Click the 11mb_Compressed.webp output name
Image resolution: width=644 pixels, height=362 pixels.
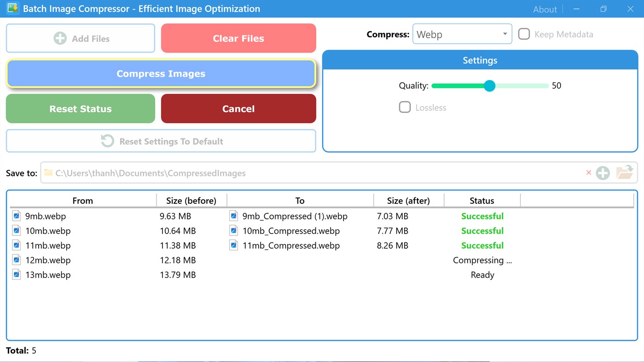point(291,246)
